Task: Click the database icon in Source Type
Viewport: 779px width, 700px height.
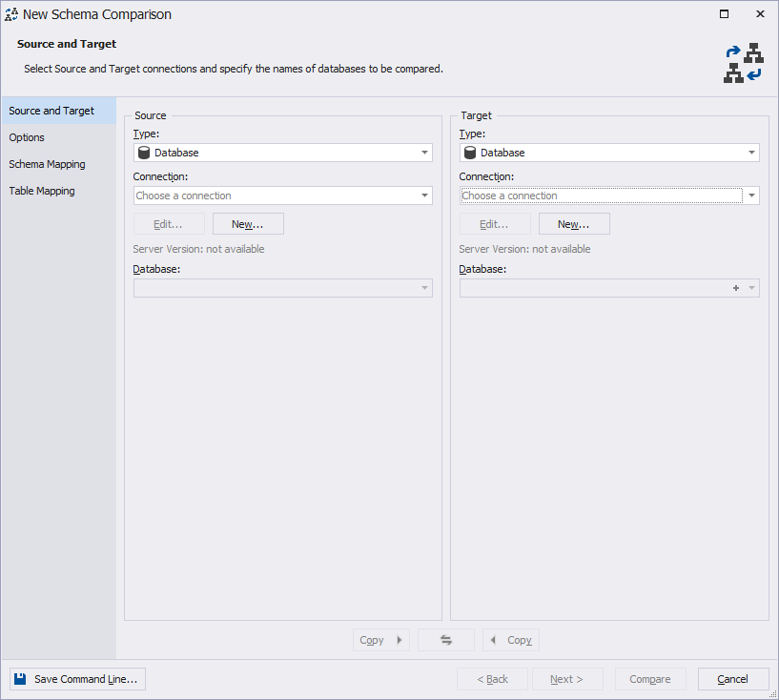Action: [x=144, y=153]
